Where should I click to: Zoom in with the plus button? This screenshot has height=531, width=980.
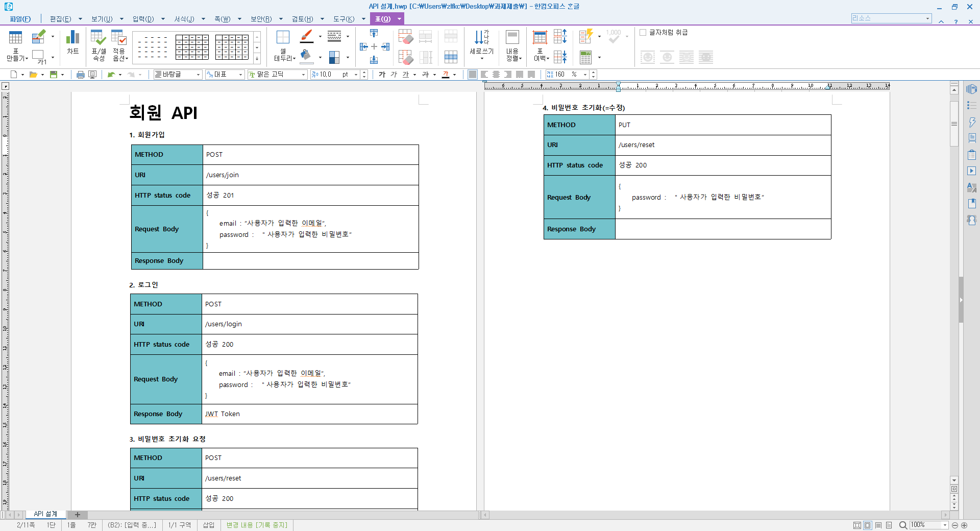tap(964, 525)
